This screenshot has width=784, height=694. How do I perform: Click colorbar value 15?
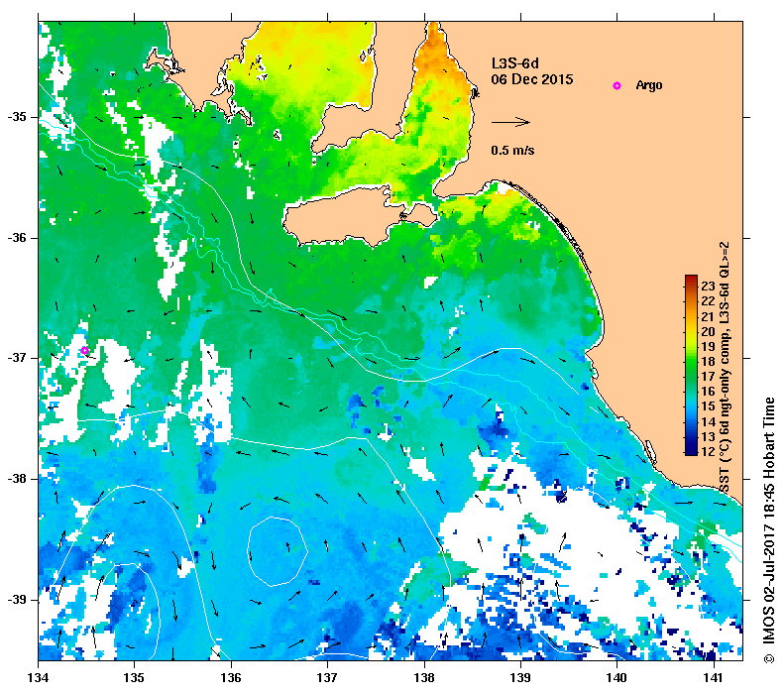pyautogui.click(x=708, y=406)
